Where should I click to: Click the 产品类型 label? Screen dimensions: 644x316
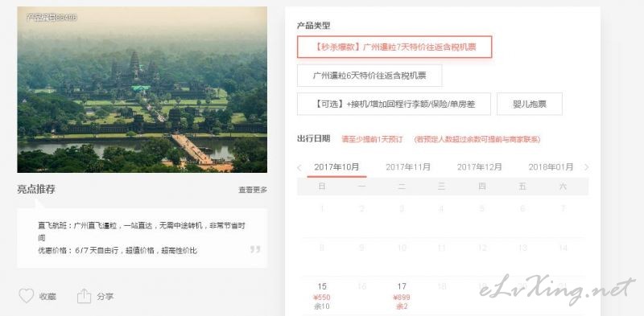coord(314,26)
